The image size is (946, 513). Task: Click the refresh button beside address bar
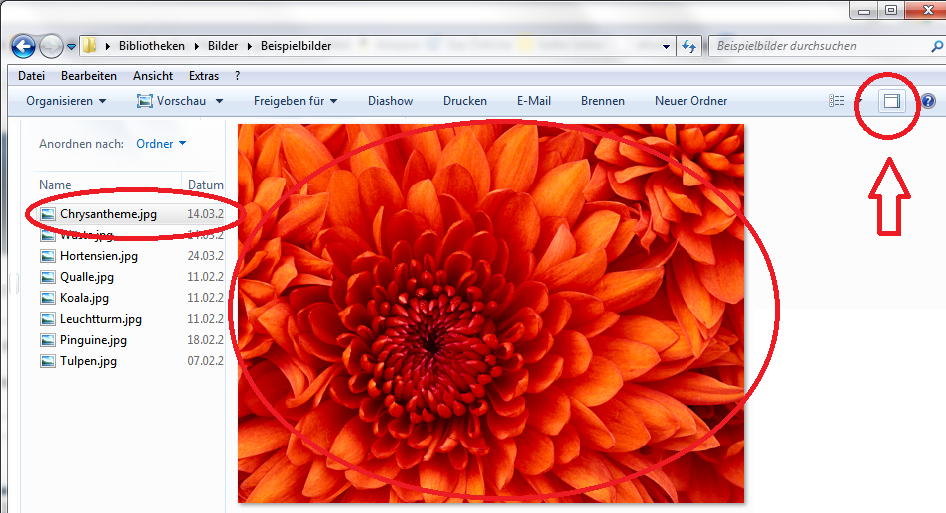click(689, 46)
